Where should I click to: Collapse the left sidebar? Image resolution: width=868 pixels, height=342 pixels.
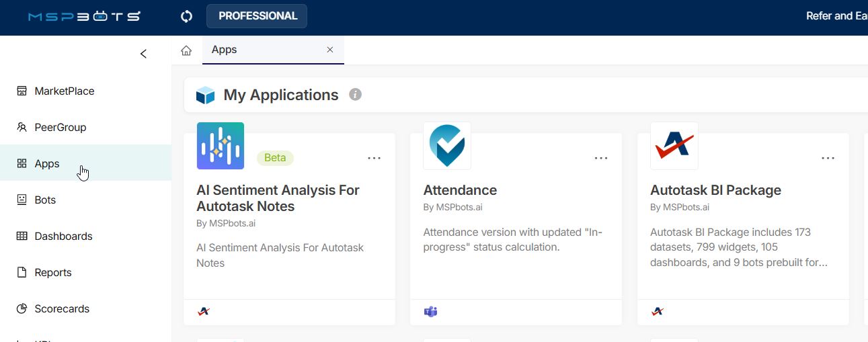click(143, 54)
